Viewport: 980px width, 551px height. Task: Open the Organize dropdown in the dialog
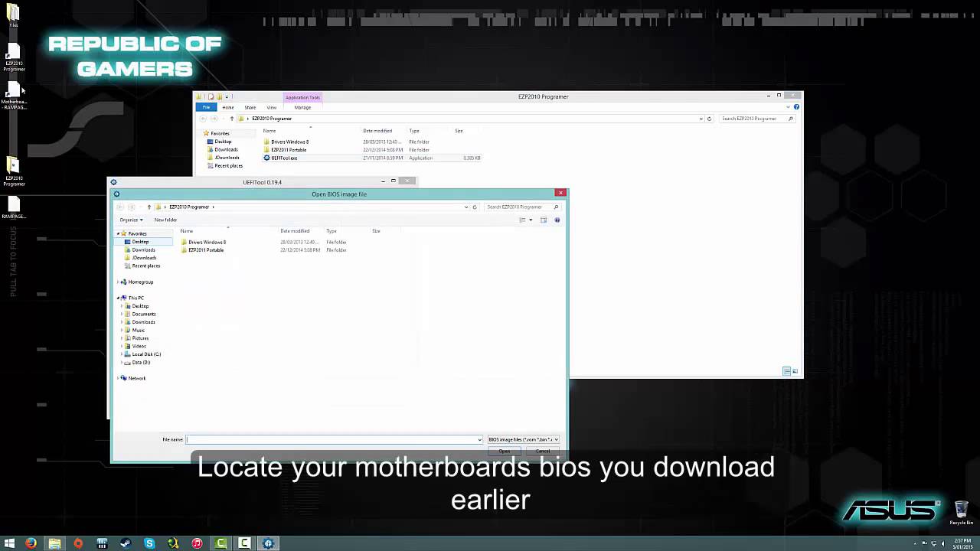click(131, 220)
